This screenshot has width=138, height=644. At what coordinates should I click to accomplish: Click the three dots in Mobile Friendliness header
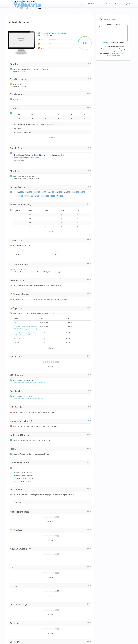coord(89,511)
